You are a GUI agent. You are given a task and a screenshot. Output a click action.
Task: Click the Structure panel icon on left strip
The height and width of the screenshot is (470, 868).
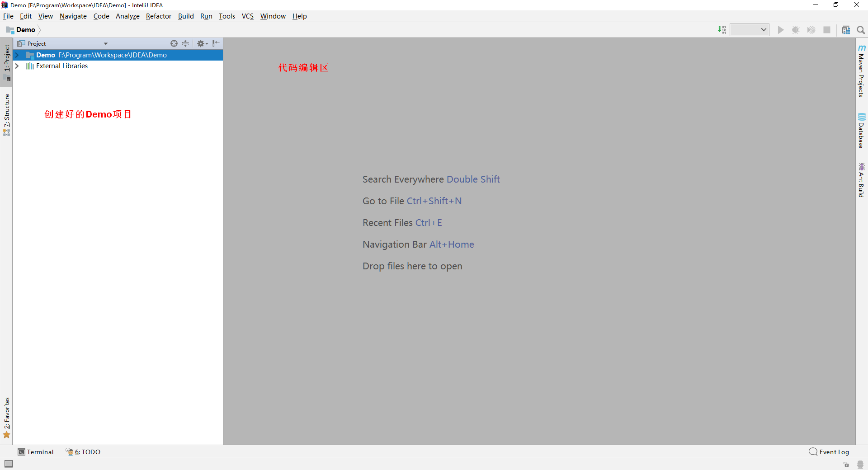click(x=7, y=133)
